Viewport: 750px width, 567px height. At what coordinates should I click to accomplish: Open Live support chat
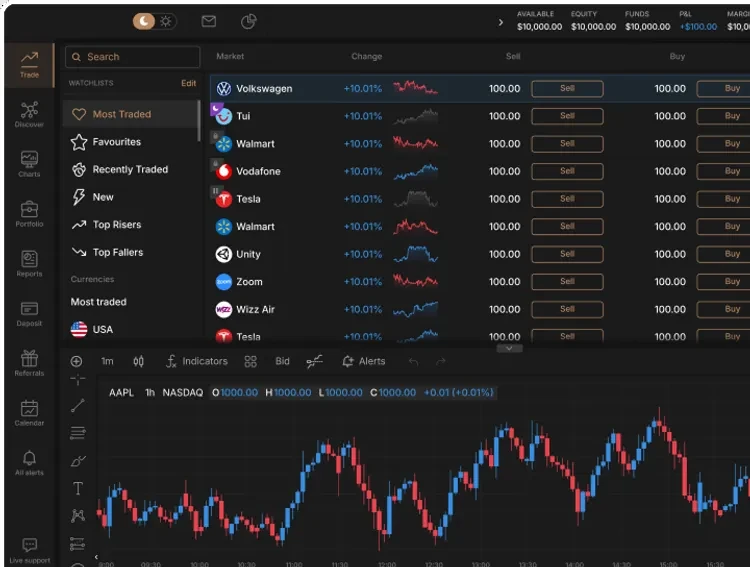click(29, 551)
